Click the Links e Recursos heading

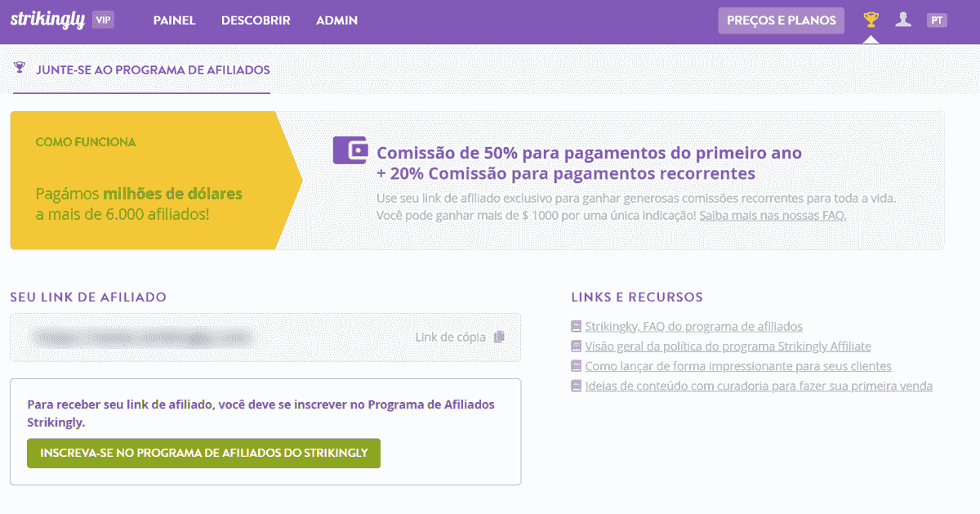(x=637, y=297)
